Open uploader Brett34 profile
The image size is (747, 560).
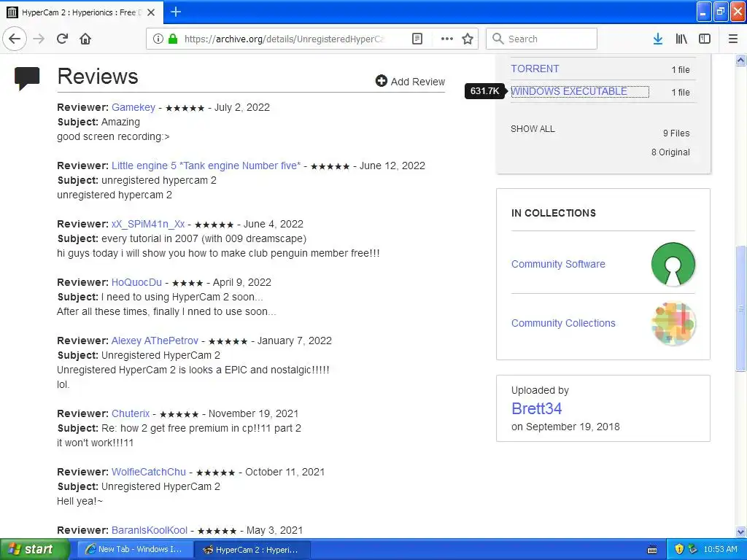tap(536, 408)
